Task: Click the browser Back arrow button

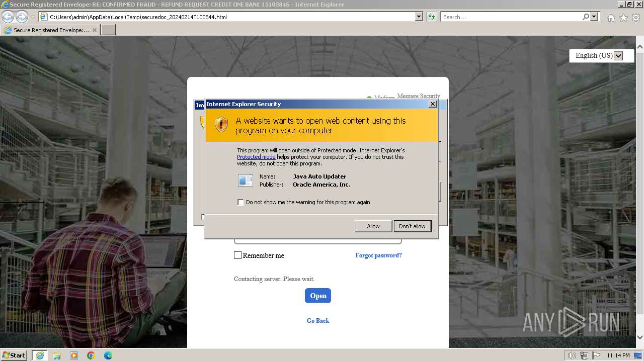Action: pos(8,17)
